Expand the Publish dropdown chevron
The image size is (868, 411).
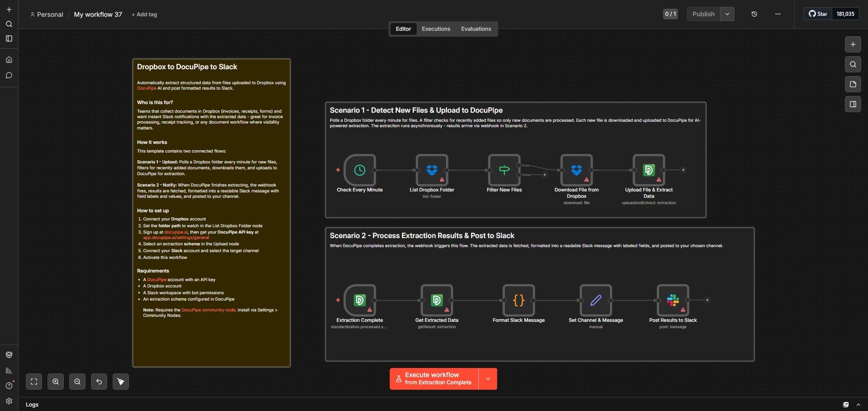click(727, 14)
